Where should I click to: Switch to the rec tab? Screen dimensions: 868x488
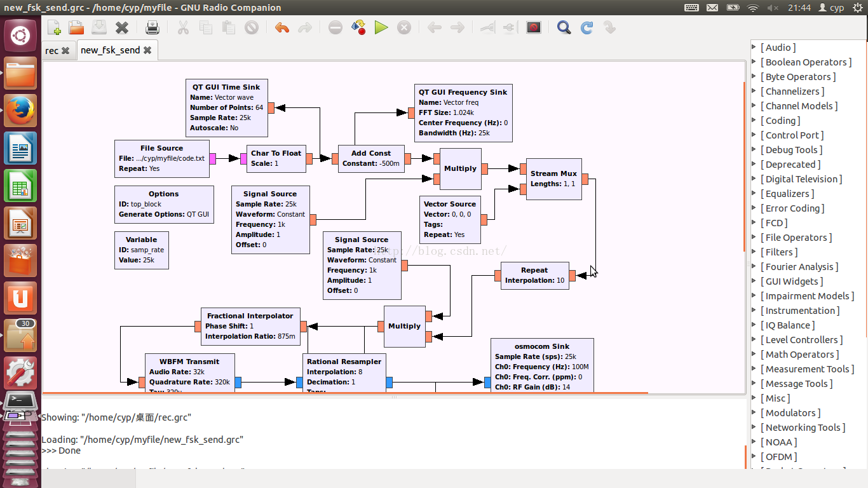click(51, 50)
